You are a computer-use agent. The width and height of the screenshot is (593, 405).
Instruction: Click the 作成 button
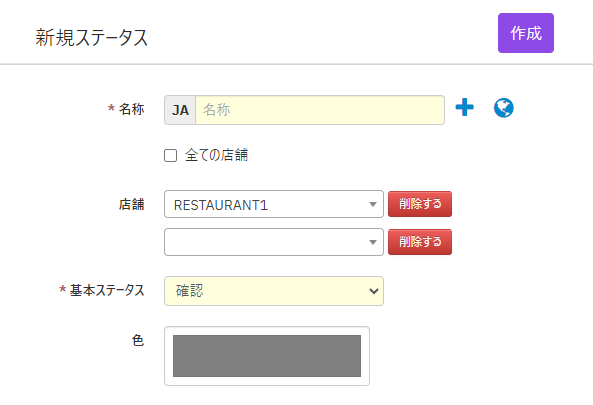pos(526,33)
